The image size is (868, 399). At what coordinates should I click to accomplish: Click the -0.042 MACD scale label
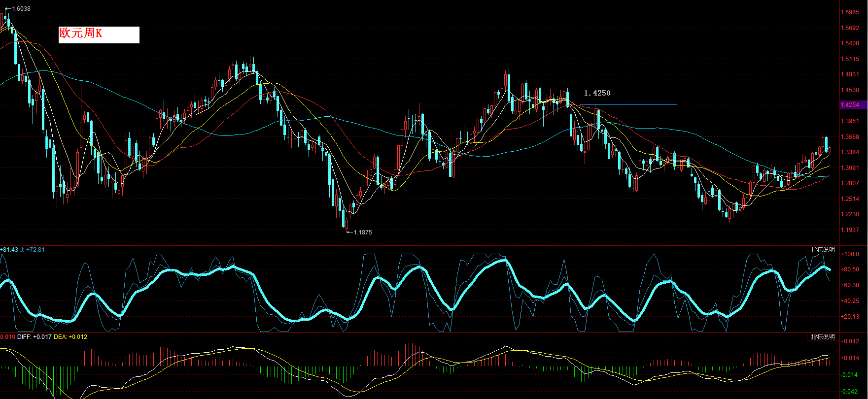click(x=850, y=392)
